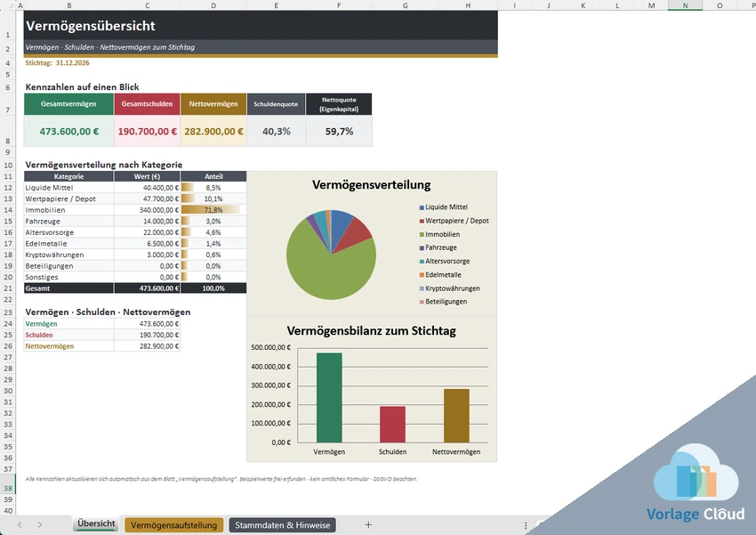756x535 pixels.
Task: Open the three-dot sheet bar options handle
Action: [x=526, y=525]
